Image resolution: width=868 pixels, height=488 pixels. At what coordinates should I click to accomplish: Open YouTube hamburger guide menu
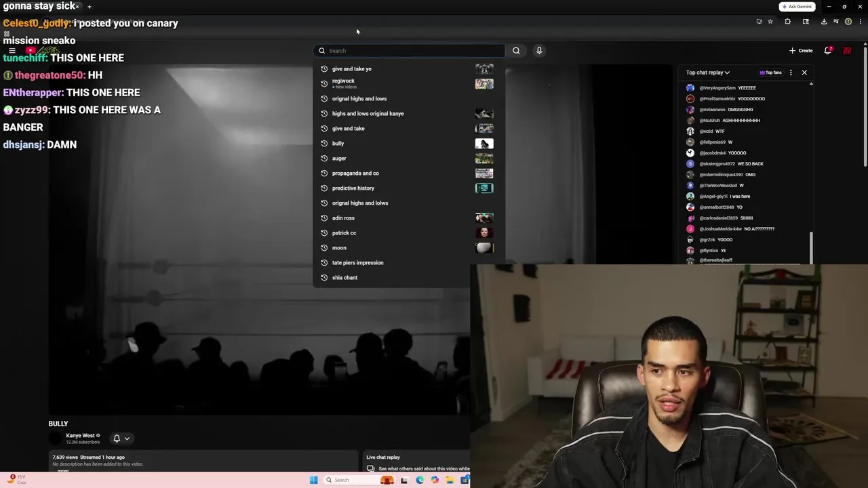(x=12, y=50)
